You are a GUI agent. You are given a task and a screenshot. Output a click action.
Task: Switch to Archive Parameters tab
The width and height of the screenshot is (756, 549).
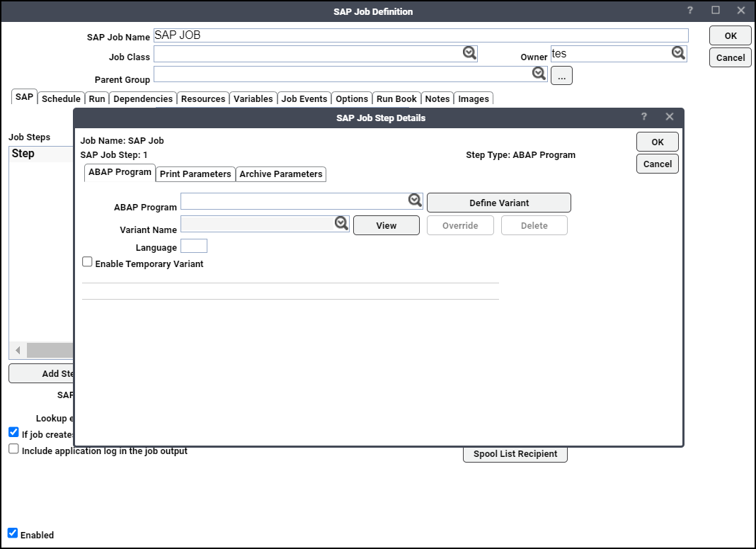281,174
